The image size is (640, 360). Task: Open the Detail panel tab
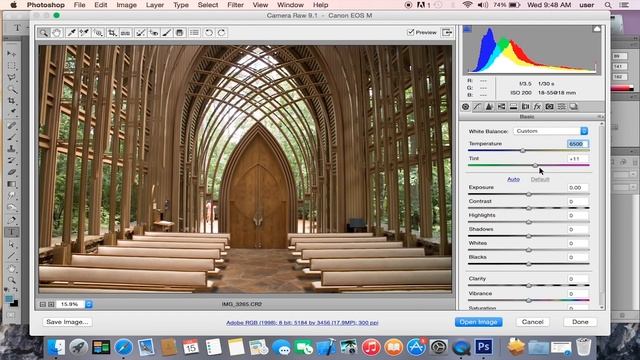click(489, 107)
